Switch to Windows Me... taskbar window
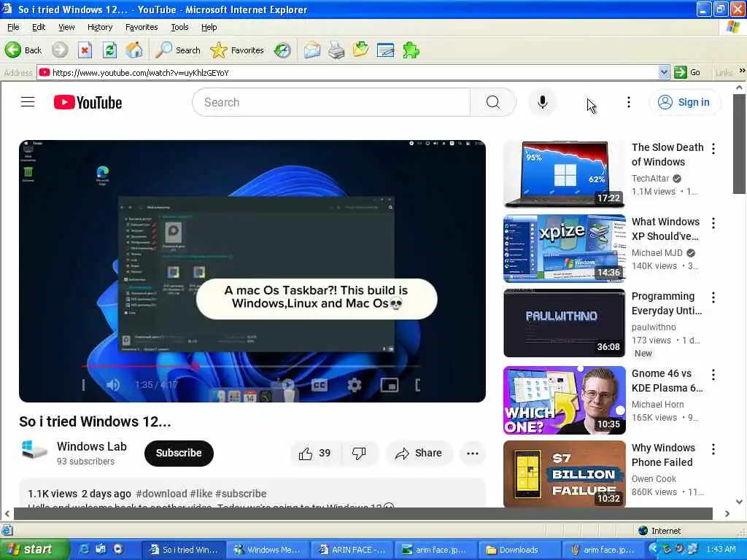Viewport: 747px width, 560px height. click(268, 550)
